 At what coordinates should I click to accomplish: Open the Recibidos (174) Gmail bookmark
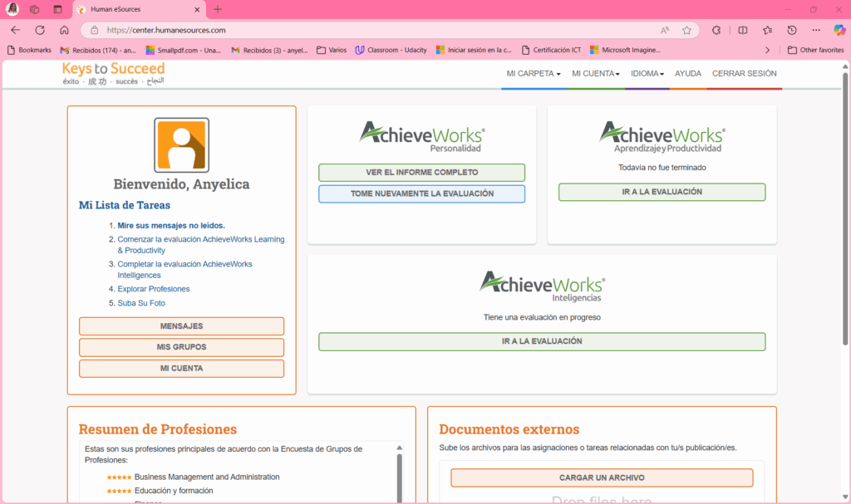[98, 50]
